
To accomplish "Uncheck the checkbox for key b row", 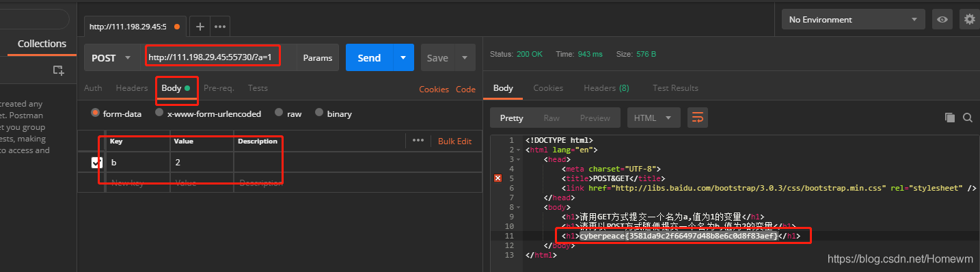I will click(96, 163).
